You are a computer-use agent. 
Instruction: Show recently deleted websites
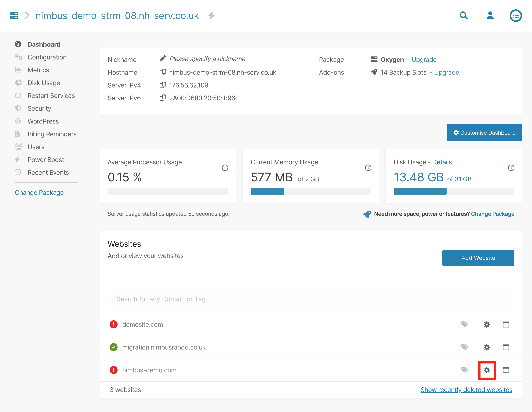coord(466,390)
